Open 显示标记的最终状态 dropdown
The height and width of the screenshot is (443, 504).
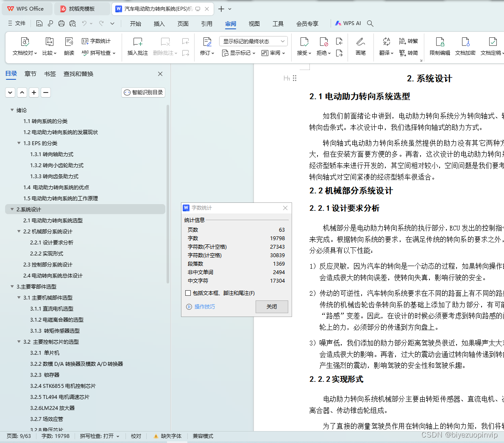point(253,41)
